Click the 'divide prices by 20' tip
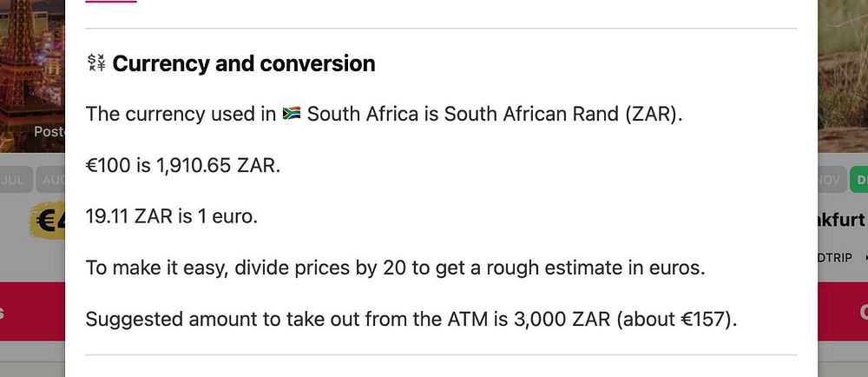Screen dimensions: 868x377 click(x=395, y=268)
